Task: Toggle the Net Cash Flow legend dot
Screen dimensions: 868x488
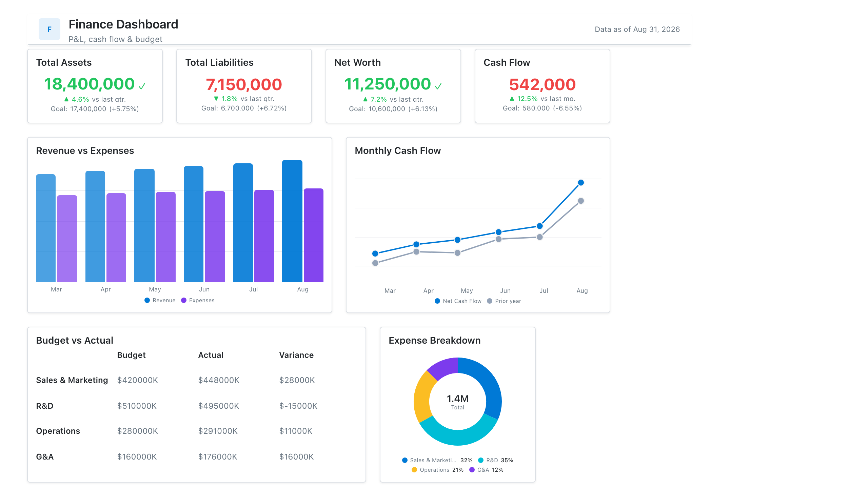Action: [x=437, y=301]
